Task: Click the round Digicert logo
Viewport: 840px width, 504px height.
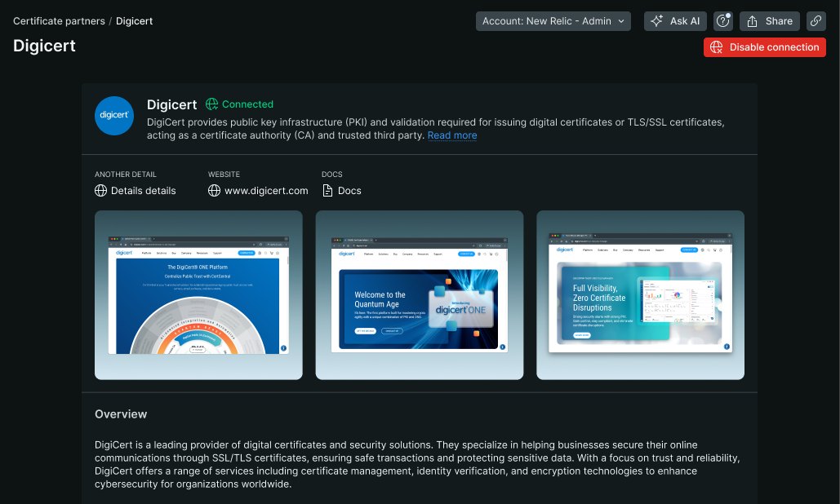Action: pyautogui.click(x=114, y=116)
